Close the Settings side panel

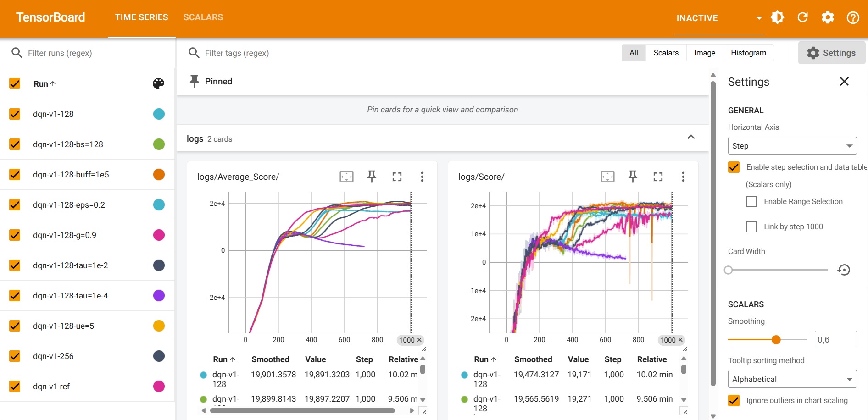point(844,82)
